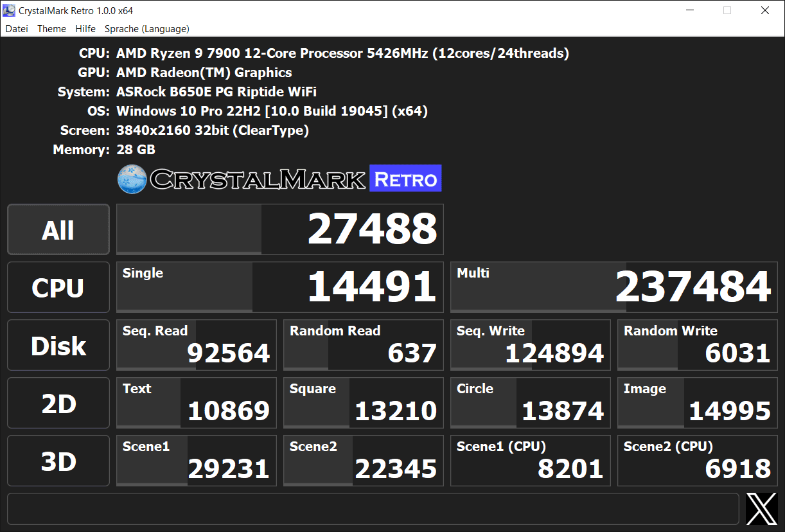
Task: Click the Random Write score 6031
Action: click(698, 345)
